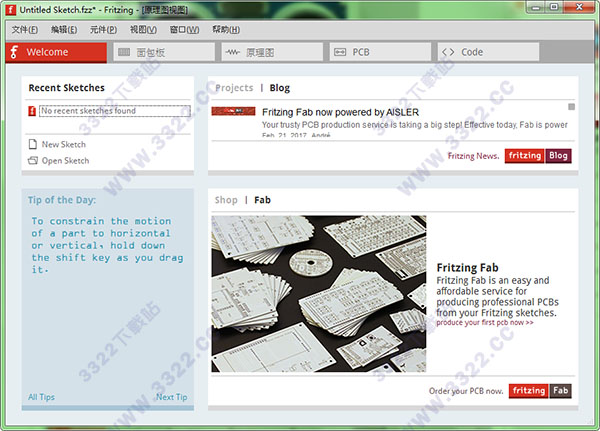
Task: Switch to the 原理图 schematic tab
Action: [272, 52]
